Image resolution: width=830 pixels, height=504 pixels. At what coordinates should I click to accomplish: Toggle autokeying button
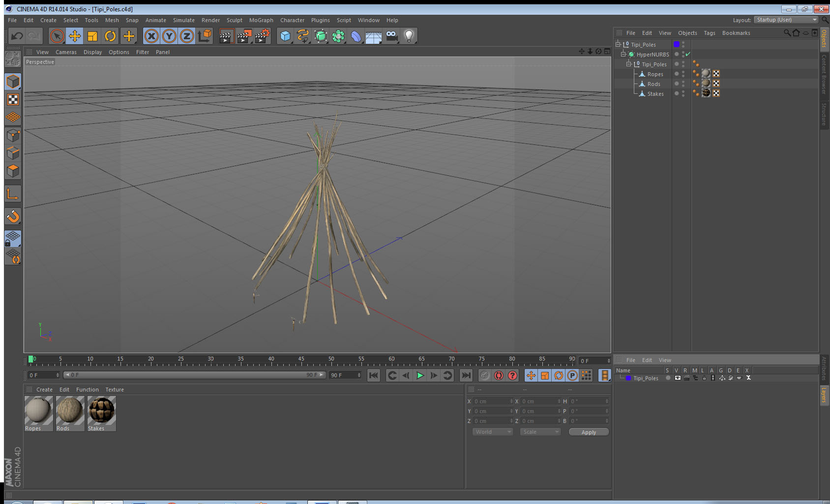[x=499, y=375]
